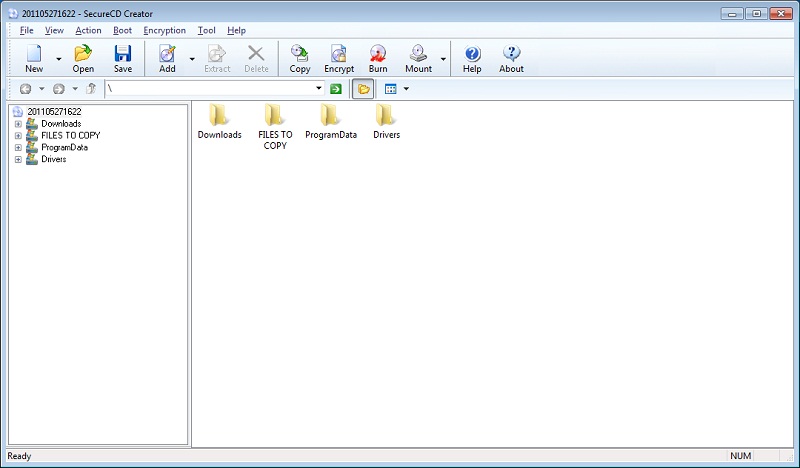
Task: Click the SecureCD Creator title bar icon
Action: (x=13, y=13)
